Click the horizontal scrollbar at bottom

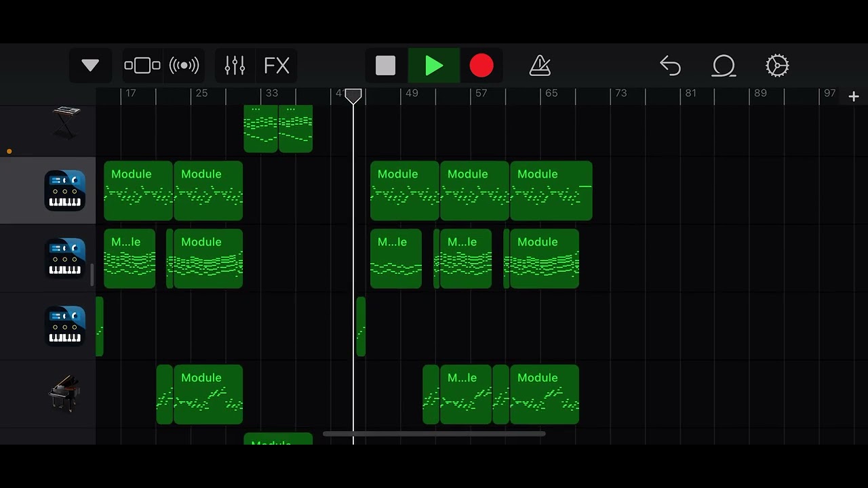(434, 434)
